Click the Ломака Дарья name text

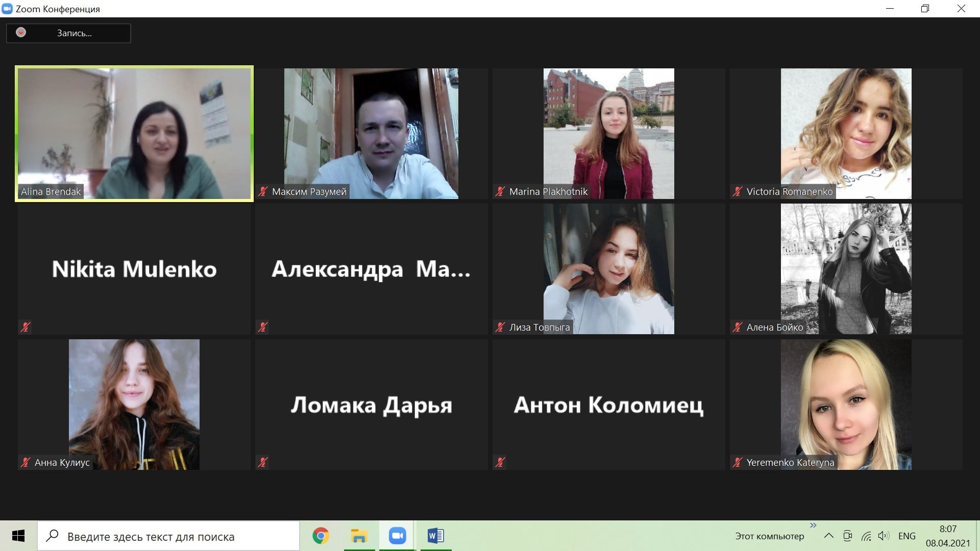coord(372,406)
